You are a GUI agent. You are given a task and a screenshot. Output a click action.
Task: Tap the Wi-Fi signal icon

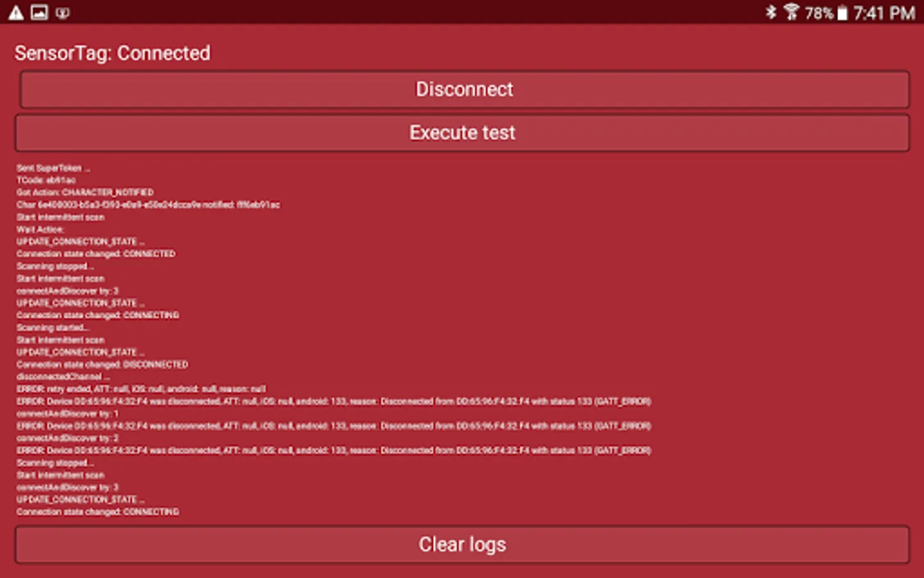(791, 12)
